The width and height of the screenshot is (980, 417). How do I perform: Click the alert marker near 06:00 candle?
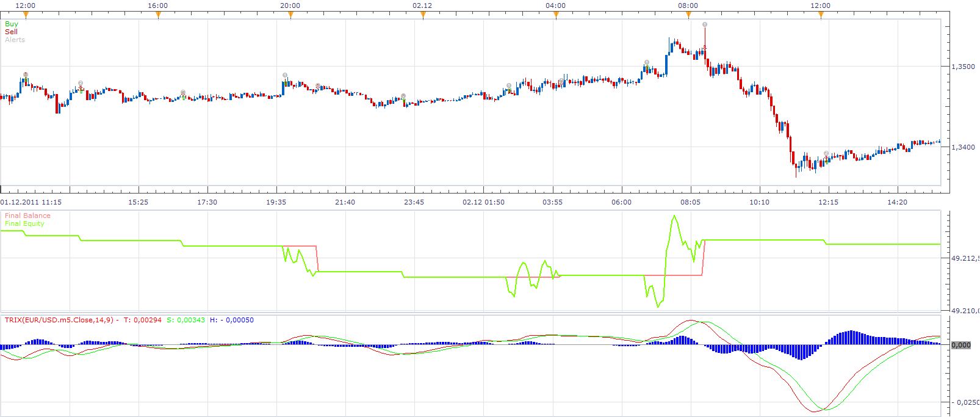pos(647,62)
